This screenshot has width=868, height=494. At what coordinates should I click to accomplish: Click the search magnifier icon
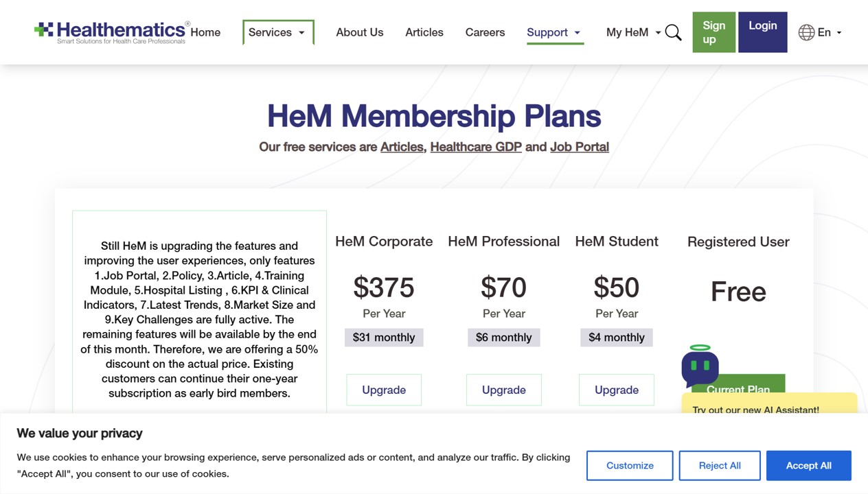click(x=673, y=32)
